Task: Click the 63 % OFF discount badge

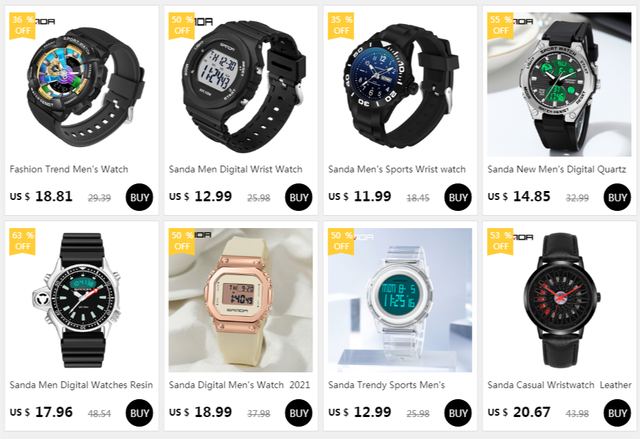Action: tap(22, 241)
